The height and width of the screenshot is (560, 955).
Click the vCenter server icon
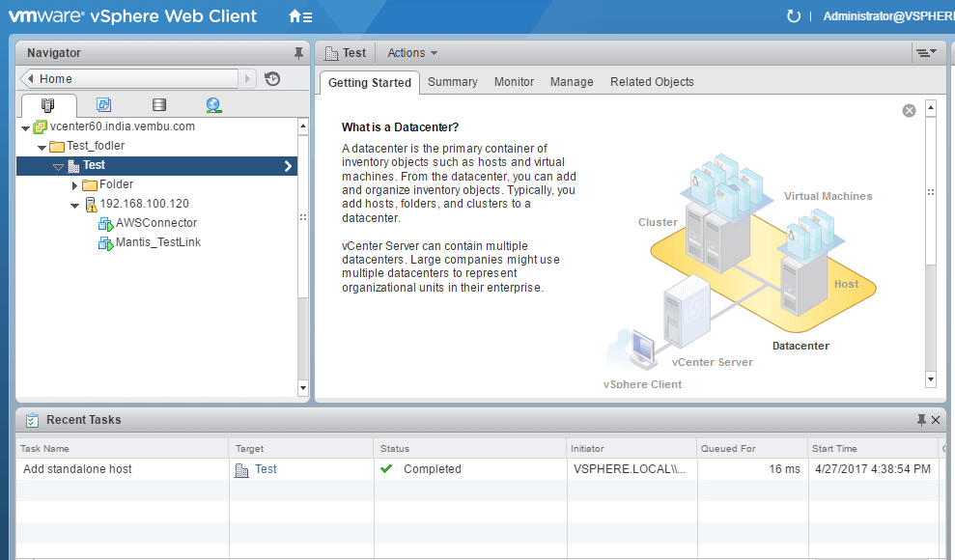click(x=41, y=126)
